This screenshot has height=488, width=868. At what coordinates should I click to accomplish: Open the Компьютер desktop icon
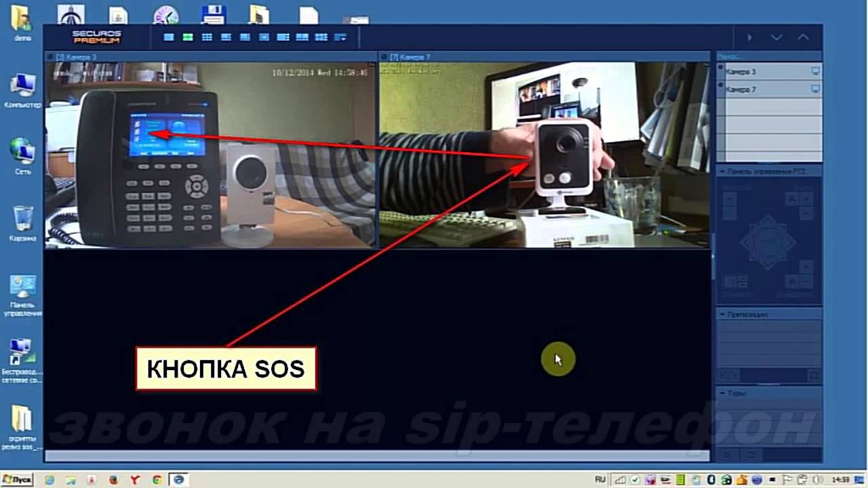(x=22, y=91)
